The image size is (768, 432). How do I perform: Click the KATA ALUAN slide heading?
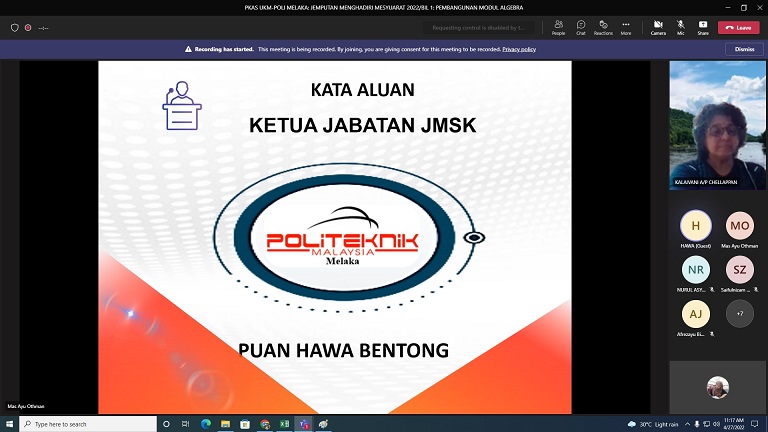coord(362,90)
